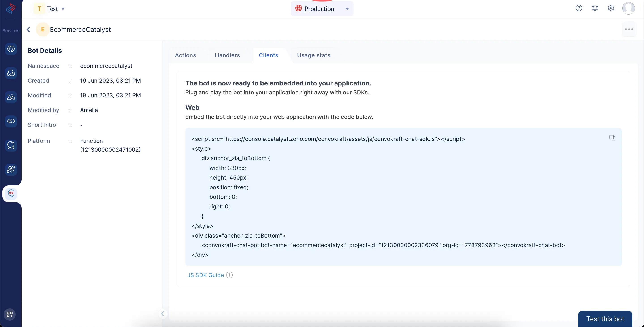Open the all services grid icon

pos(10,314)
